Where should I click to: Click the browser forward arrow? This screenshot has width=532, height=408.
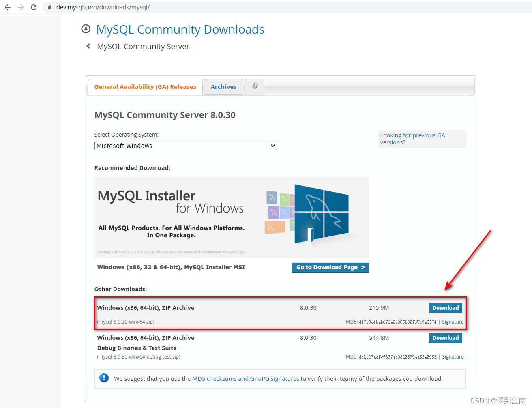[21, 7]
